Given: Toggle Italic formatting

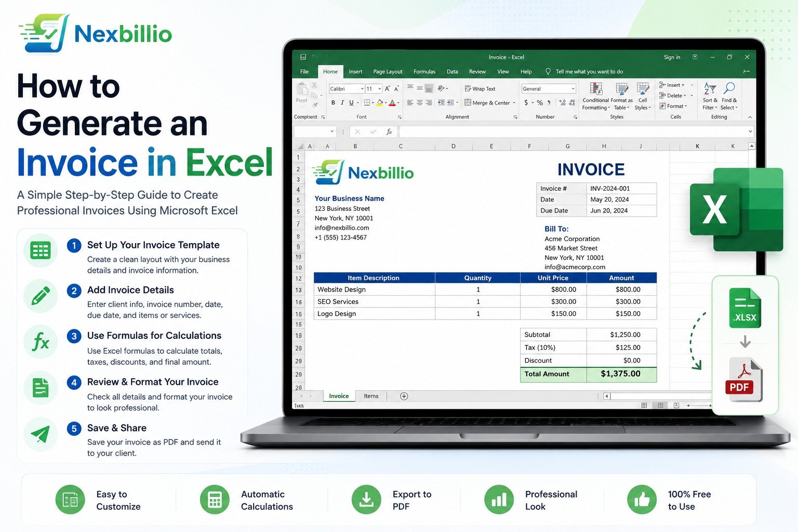Looking at the screenshot, I should (342, 103).
